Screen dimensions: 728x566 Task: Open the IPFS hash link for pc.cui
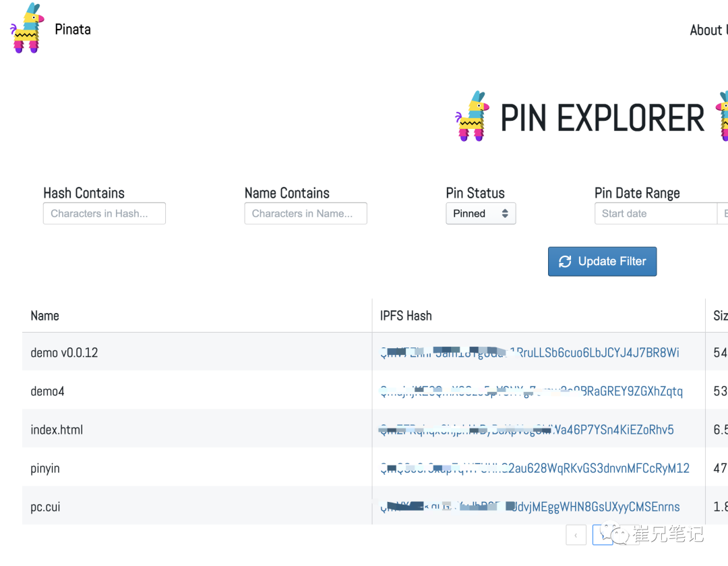(x=530, y=507)
